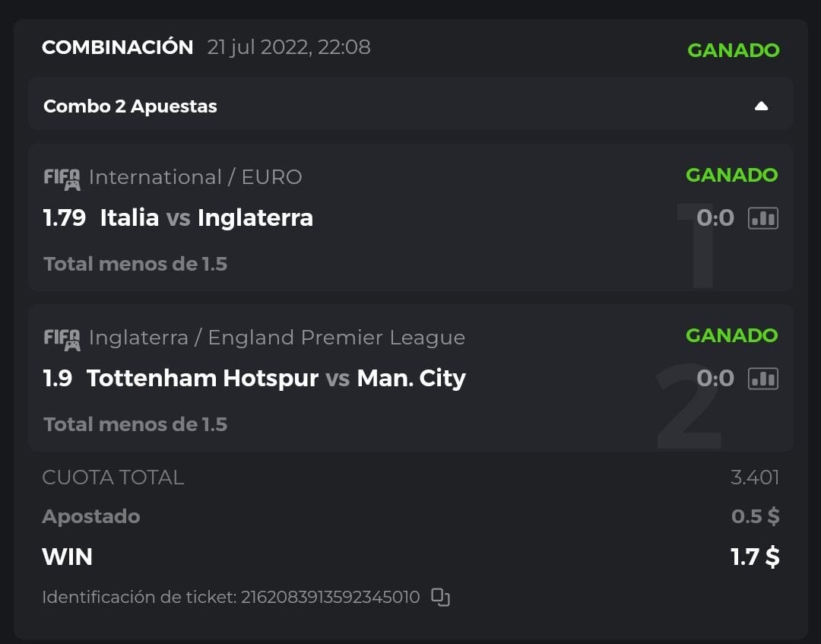Viewport: 821px width, 644px height.
Task: Click GANADO status of the first bet
Action: click(731, 175)
